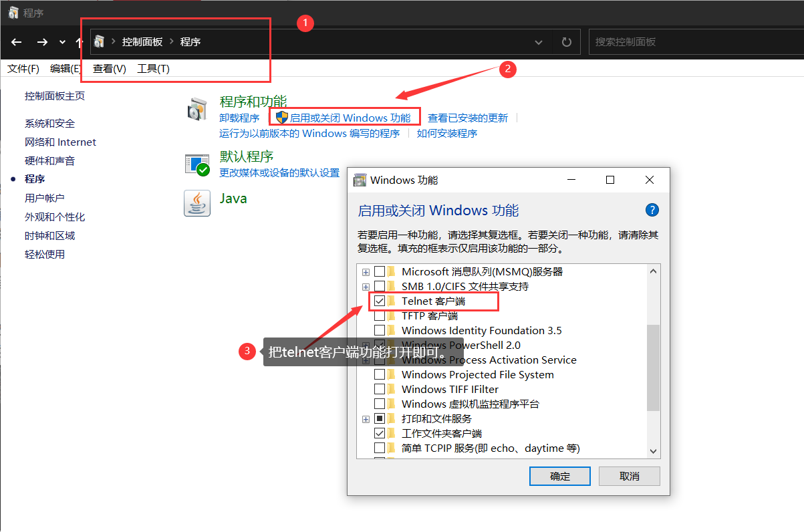Open the Java text link

(x=233, y=198)
